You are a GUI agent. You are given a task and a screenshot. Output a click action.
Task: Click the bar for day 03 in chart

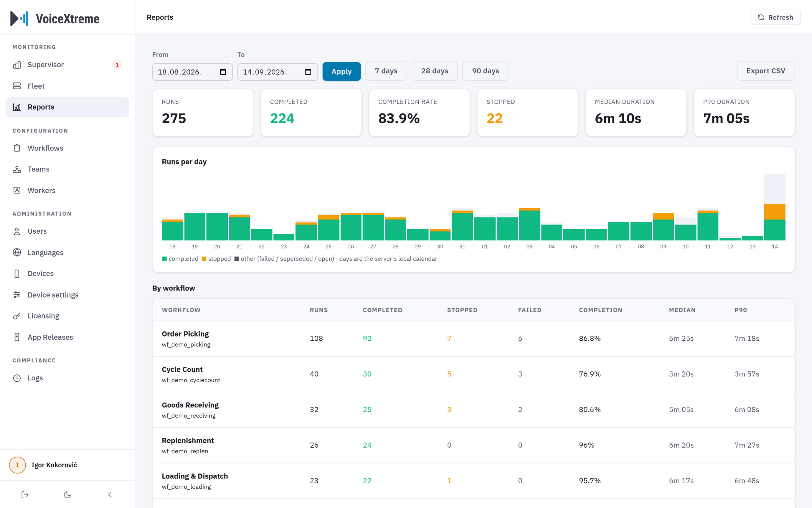[x=529, y=224]
